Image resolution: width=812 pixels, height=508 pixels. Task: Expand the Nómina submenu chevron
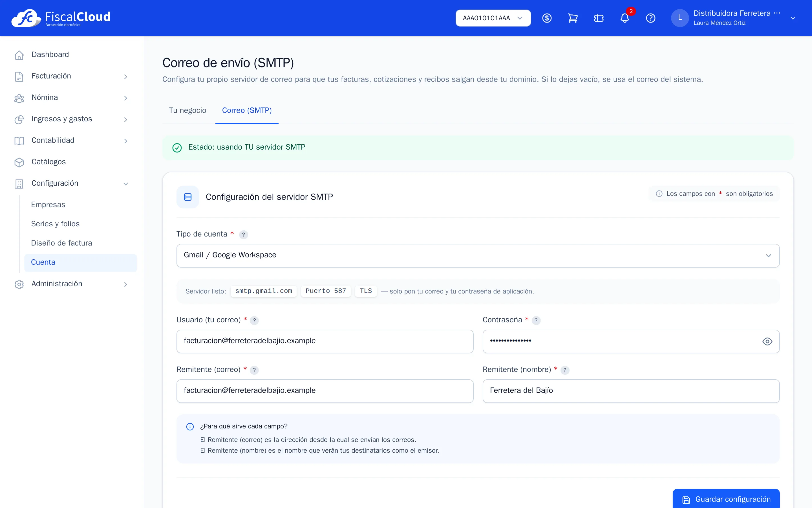[x=126, y=98]
